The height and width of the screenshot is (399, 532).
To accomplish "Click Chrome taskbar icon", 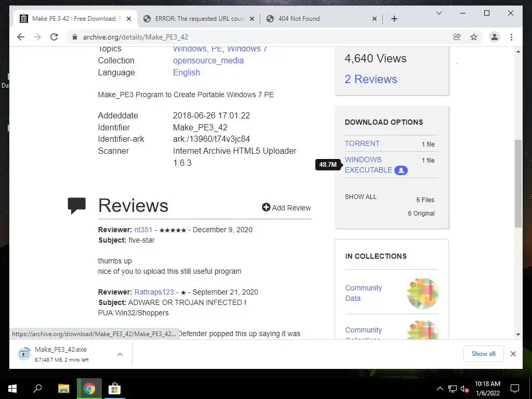I will pyautogui.click(x=89, y=389).
